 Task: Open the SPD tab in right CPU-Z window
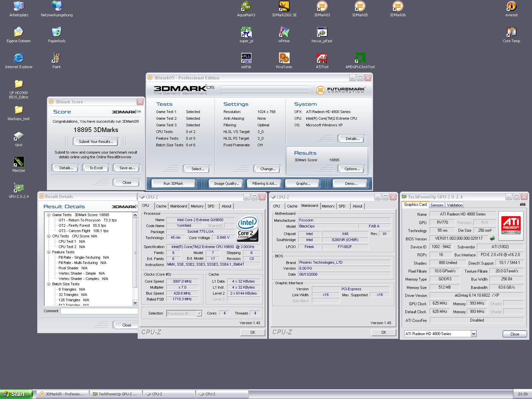[x=342, y=206]
